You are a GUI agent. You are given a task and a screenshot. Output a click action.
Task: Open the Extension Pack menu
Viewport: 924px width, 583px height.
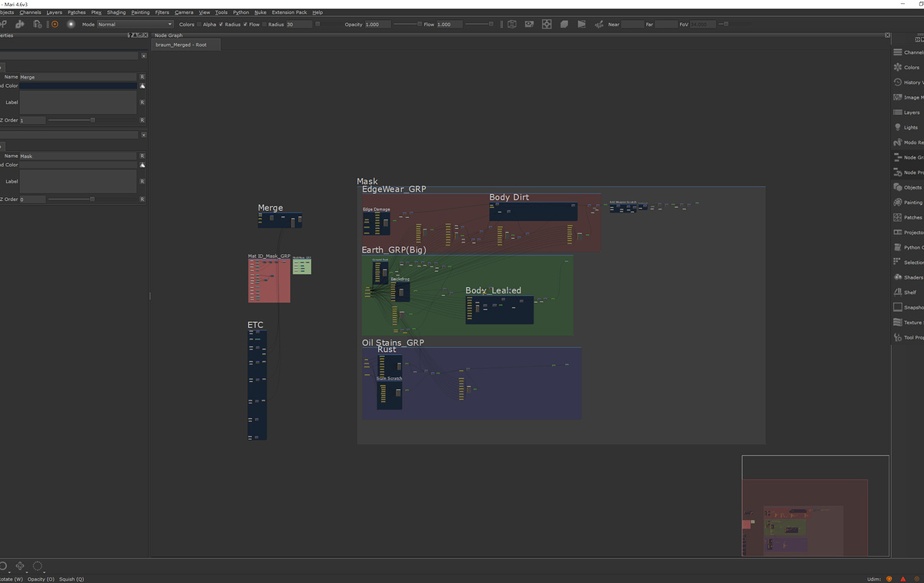(x=289, y=12)
